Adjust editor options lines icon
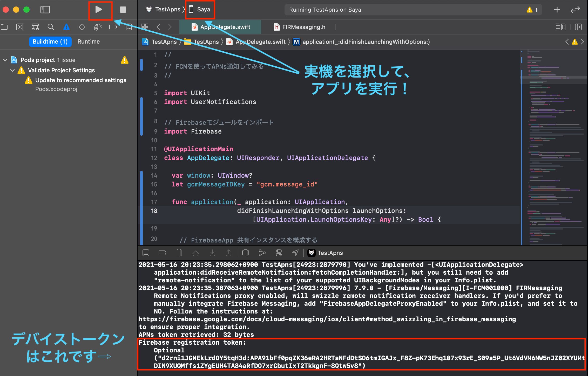Viewport: 588px width, 376px height. coord(561,27)
